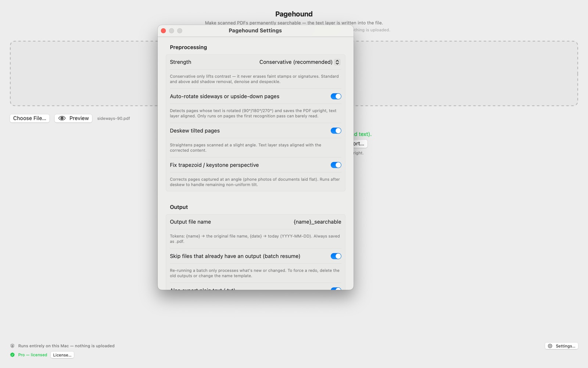Toggle Auto-rotate sideways or upside-down pages
588x368 pixels.
pos(336,96)
